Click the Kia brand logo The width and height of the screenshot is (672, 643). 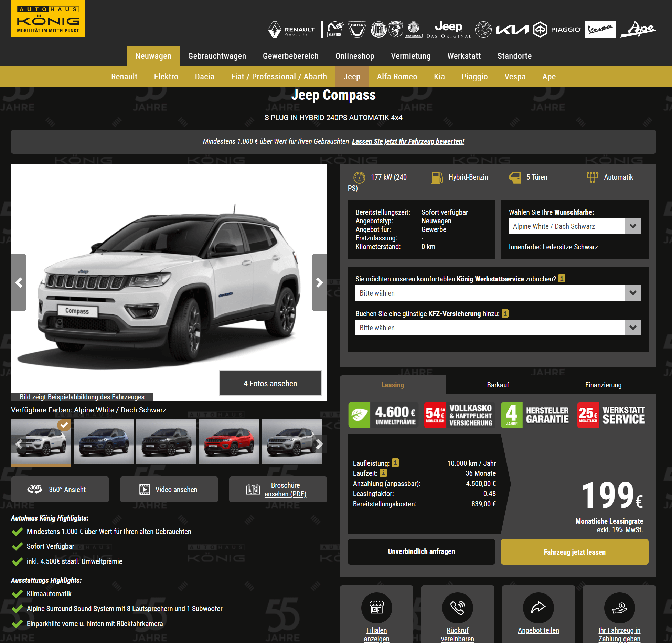pyautogui.click(x=512, y=30)
